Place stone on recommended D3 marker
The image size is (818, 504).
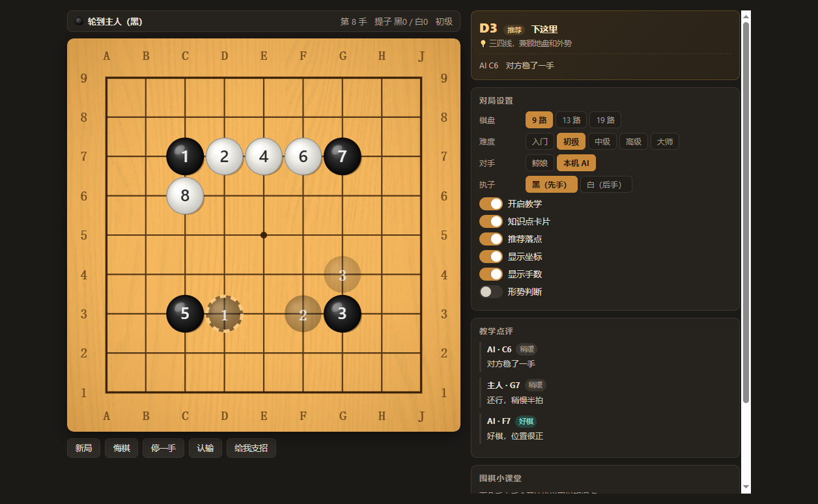click(x=224, y=313)
